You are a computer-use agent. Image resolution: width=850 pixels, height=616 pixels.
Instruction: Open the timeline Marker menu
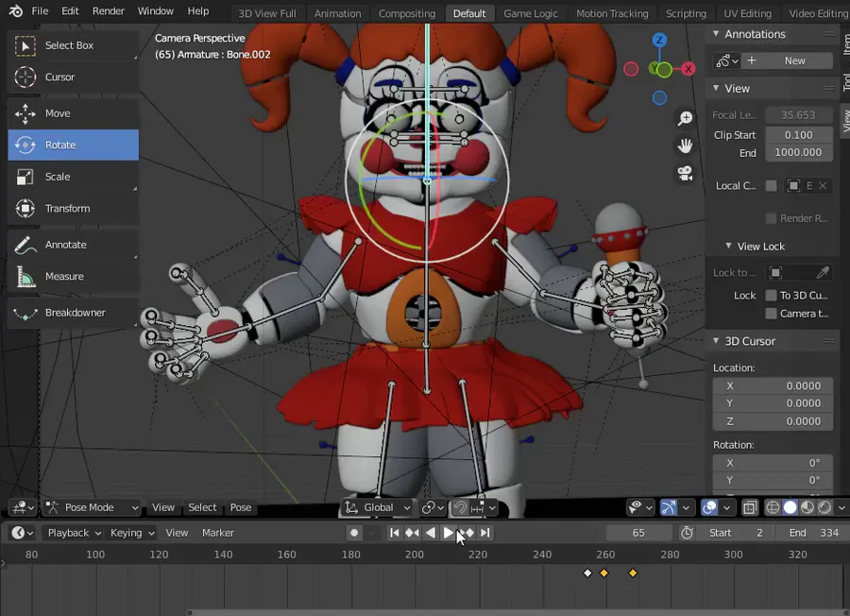218,533
